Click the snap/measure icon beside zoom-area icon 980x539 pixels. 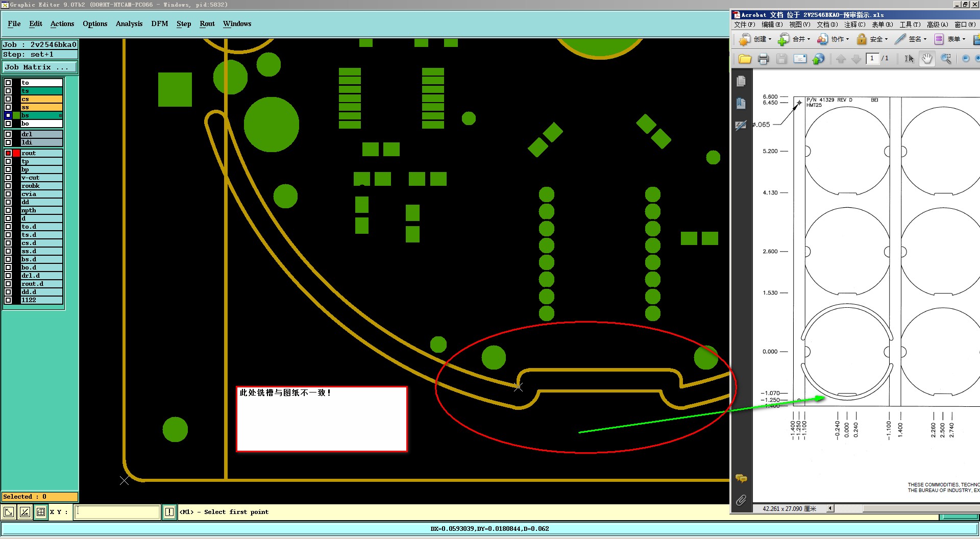[x=25, y=512]
